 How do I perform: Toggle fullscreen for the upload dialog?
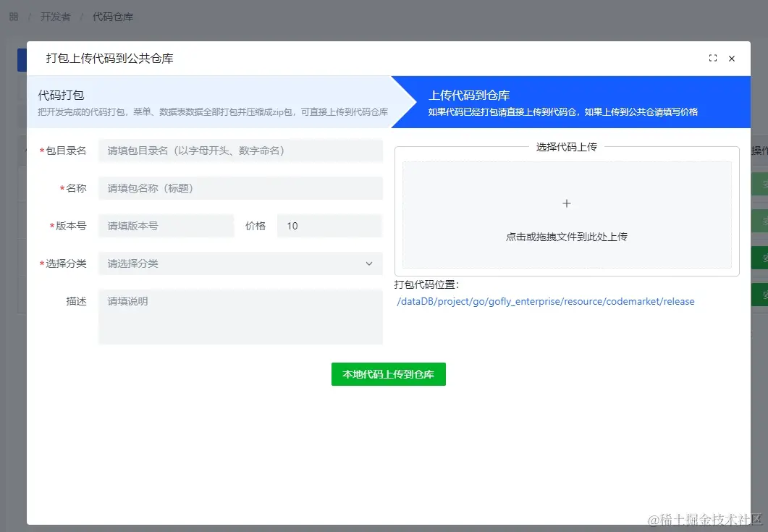click(x=713, y=59)
